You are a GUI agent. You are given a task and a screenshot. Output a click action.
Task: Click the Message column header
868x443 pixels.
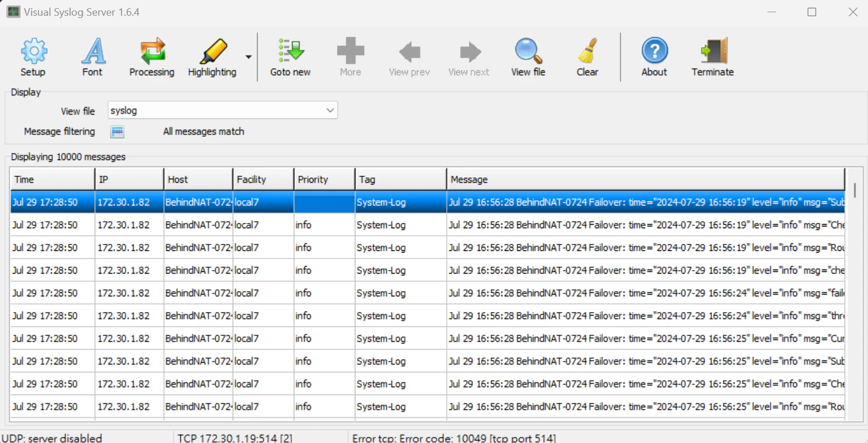pyautogui.click(x=646, y=179)
